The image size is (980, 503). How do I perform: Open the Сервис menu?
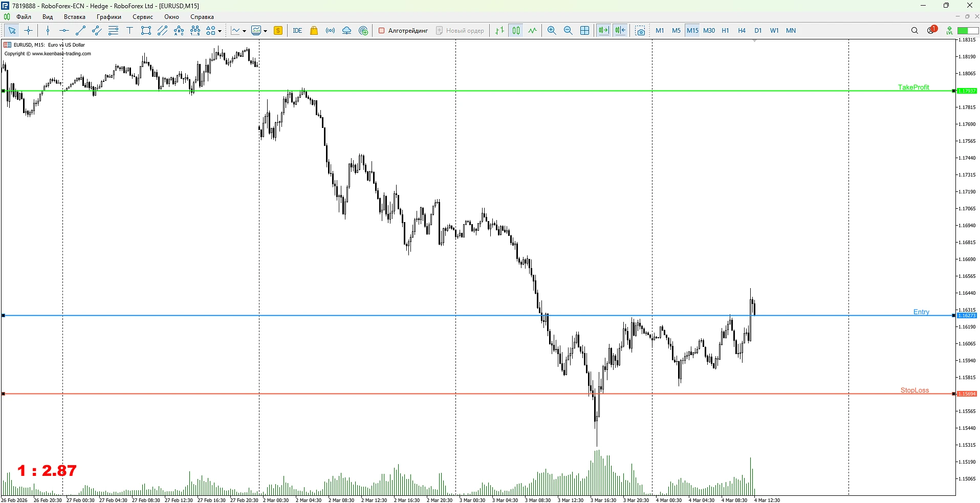(x=142, y=17)
